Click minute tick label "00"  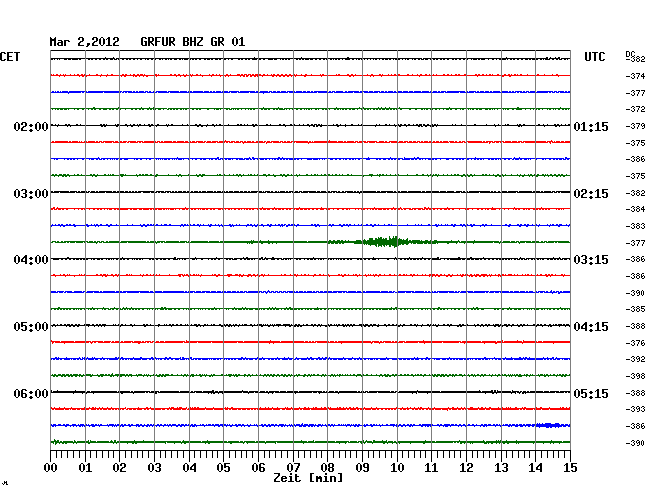[x=51, y=467]
